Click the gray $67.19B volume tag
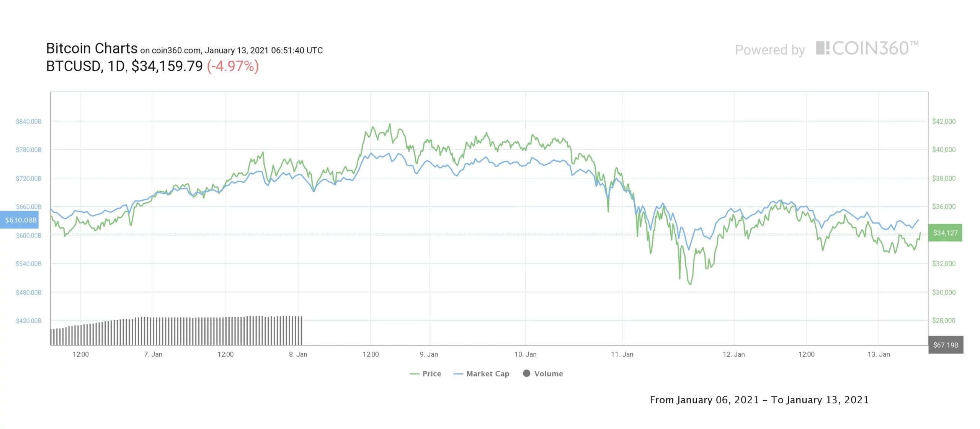 coord(946,345)
